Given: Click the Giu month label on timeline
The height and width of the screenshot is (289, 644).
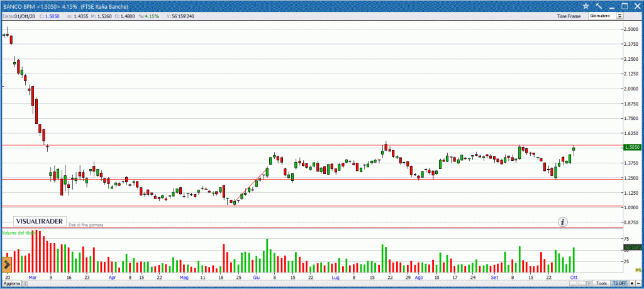Looking at the screenshot, I should click(x=257, y=278).
